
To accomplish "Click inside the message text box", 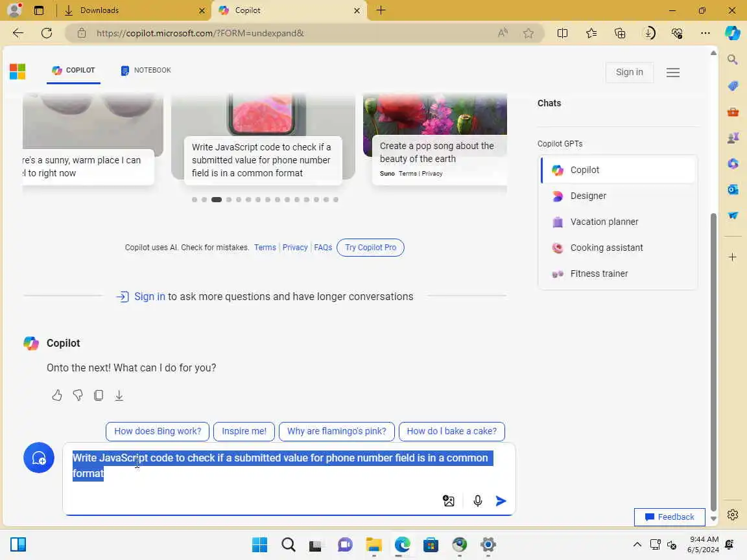I will pos(289,478).
